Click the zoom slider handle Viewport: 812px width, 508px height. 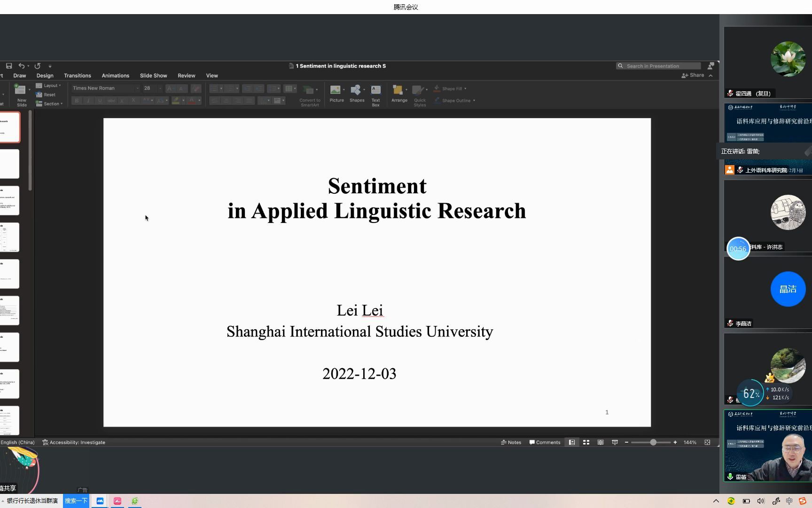point(653,442)
